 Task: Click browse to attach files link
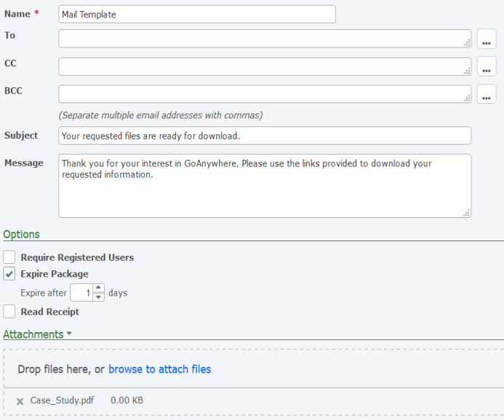click(x=159, y=369)
